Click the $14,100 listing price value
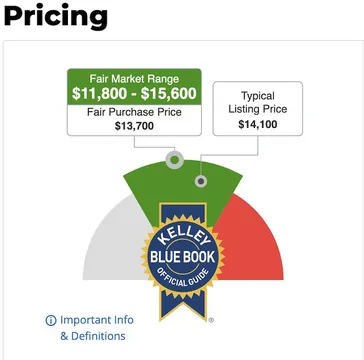 point(258,124)
